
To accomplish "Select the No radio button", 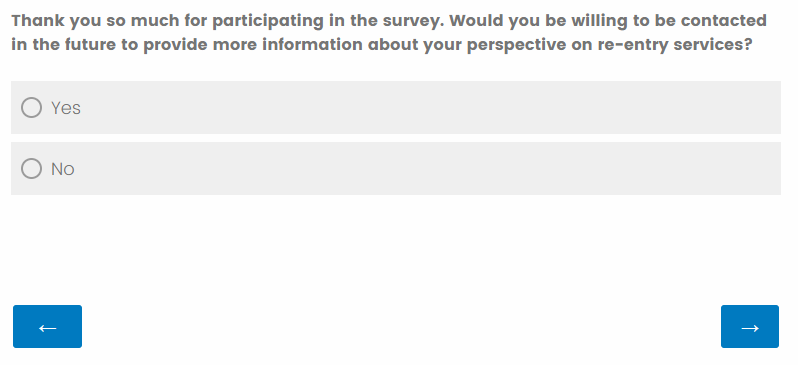I will pyautogui.click(x=32, y=169).
